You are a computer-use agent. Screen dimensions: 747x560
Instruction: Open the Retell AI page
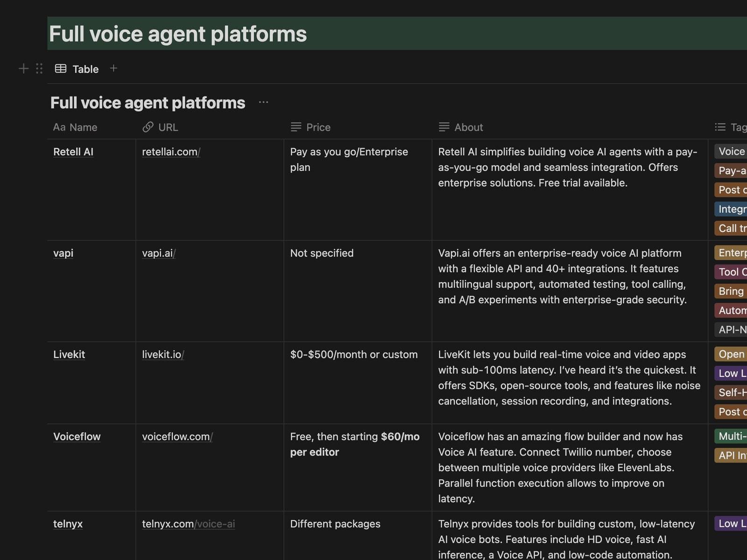point(73,152)
